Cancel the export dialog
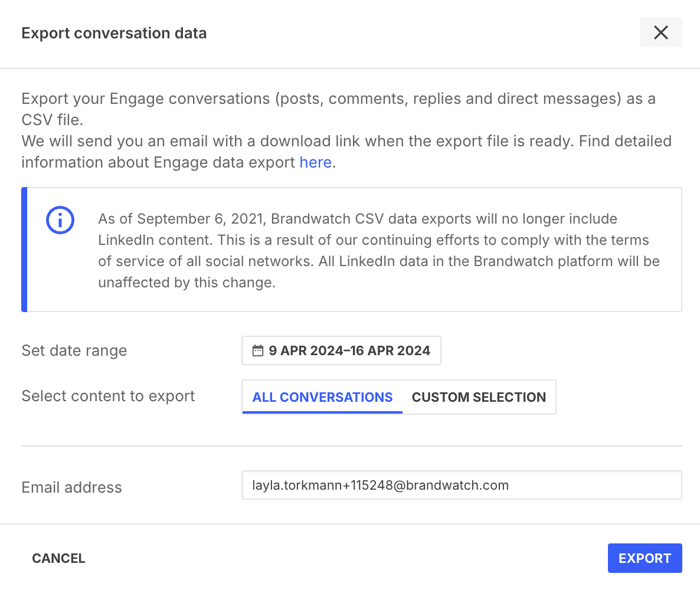The height and width of the screenshot is (590, 700). point(58,558)
